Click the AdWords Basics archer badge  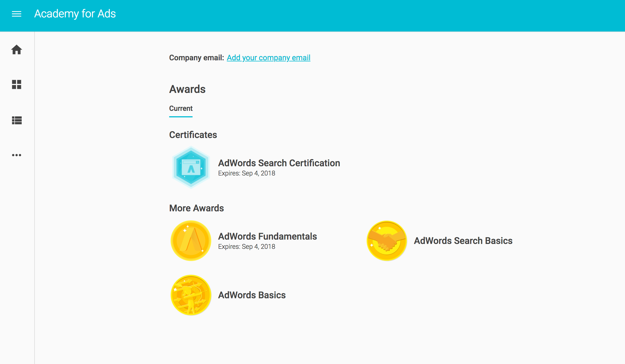click(191, 295)
